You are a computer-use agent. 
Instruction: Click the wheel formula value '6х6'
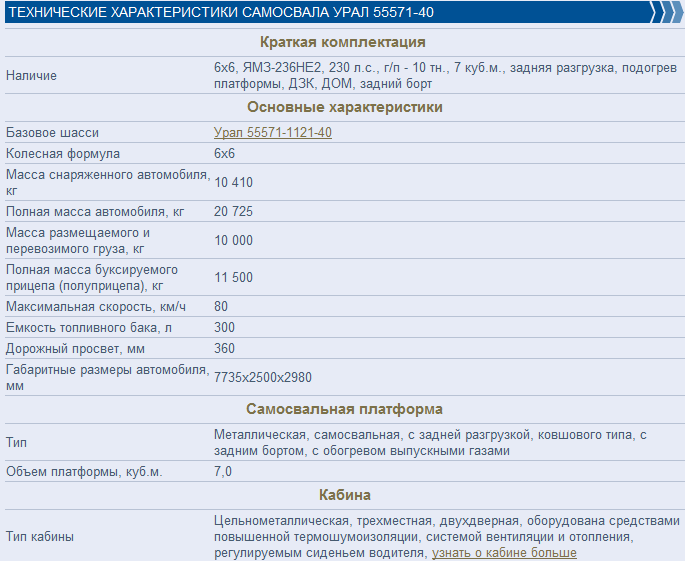pos(225,154)
